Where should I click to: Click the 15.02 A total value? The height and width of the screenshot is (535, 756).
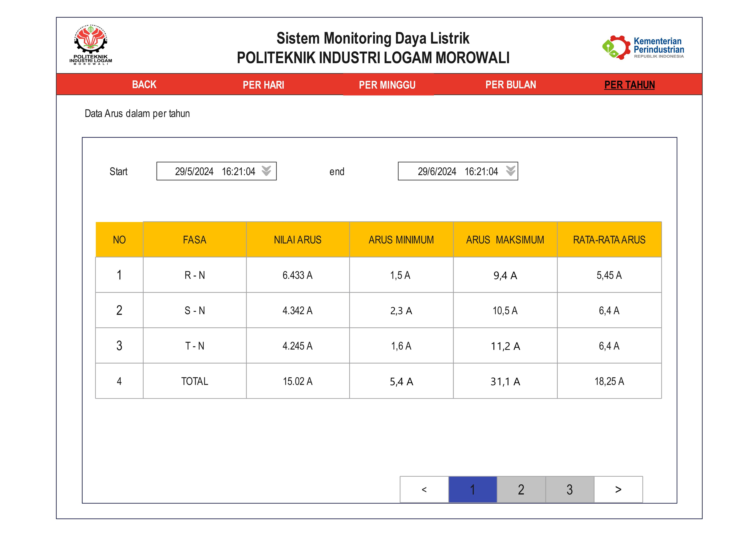298,381
